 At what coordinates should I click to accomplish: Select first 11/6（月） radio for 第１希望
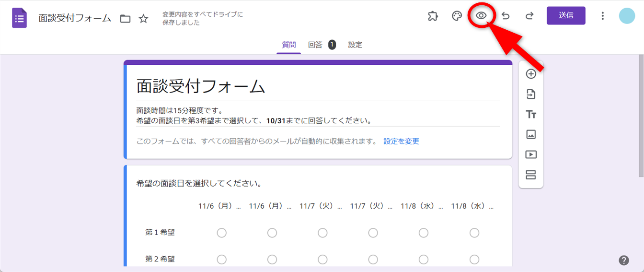click(x=221, y=233)
